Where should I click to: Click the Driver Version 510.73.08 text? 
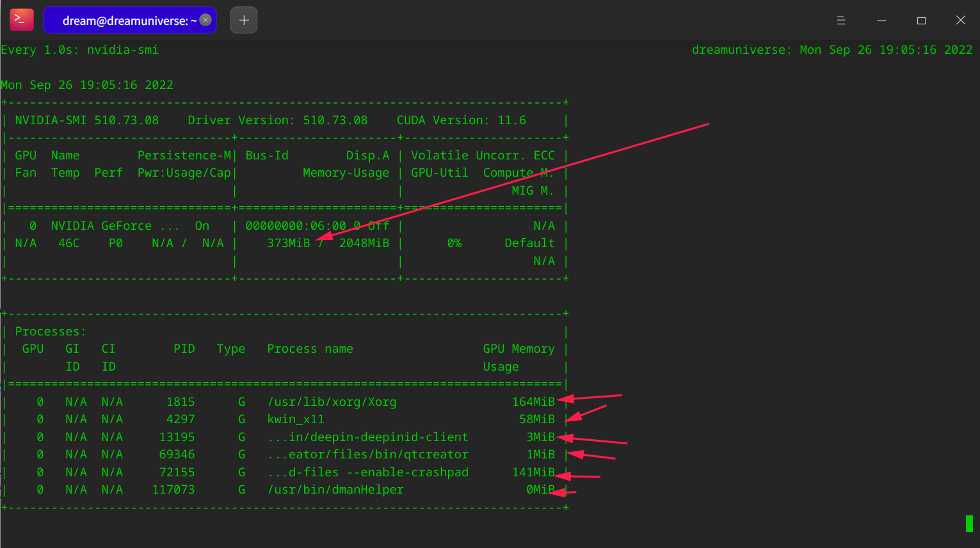click(x=277, y=120)
